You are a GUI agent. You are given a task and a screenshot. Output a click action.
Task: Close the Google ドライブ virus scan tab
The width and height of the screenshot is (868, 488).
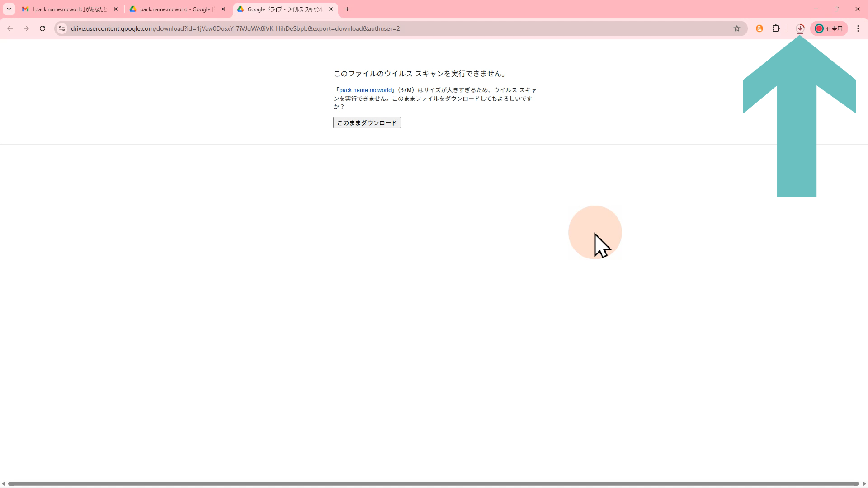pos(331,9)
